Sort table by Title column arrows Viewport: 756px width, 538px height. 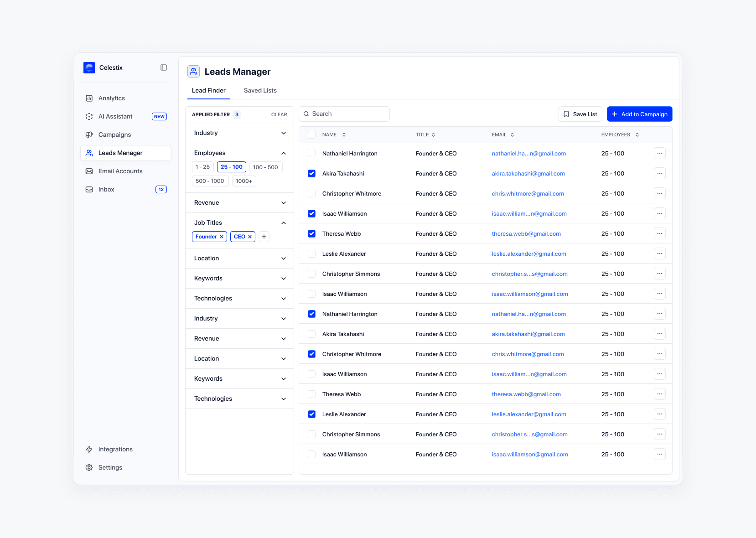(433, 134)
